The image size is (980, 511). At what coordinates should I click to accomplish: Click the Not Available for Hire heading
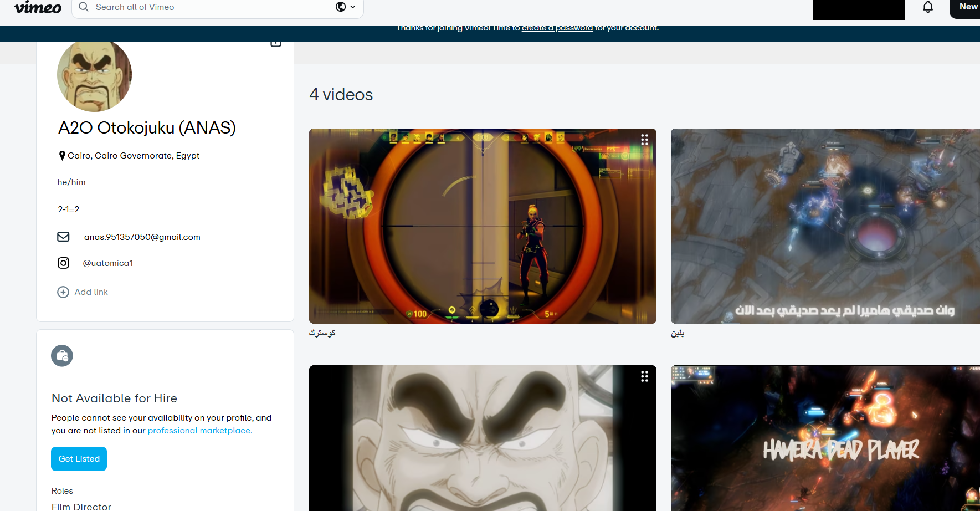tap(115, 398)
